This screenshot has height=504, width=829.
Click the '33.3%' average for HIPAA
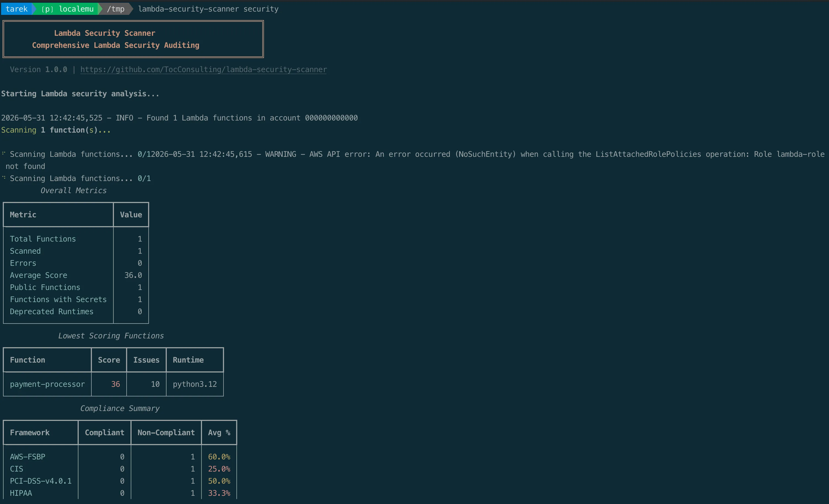[219, 493]
